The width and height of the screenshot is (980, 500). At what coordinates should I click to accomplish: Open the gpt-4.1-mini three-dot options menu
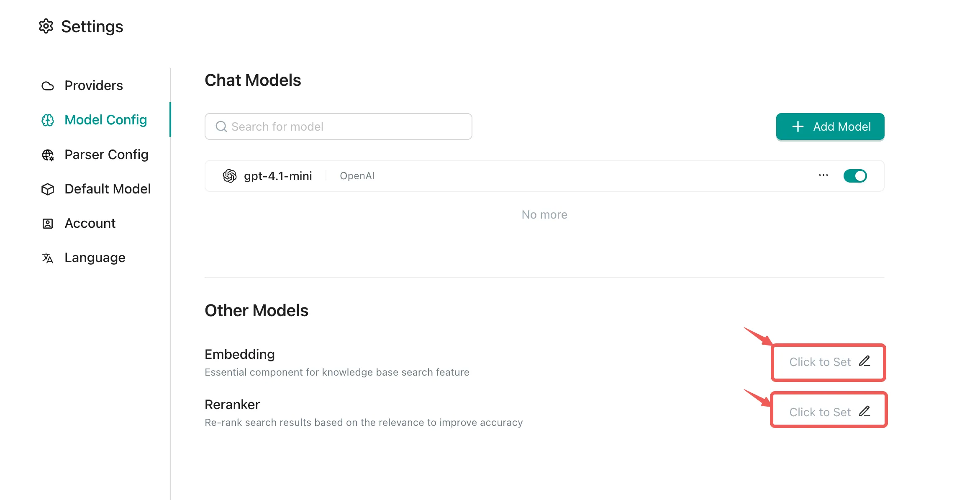coord(823,175)
